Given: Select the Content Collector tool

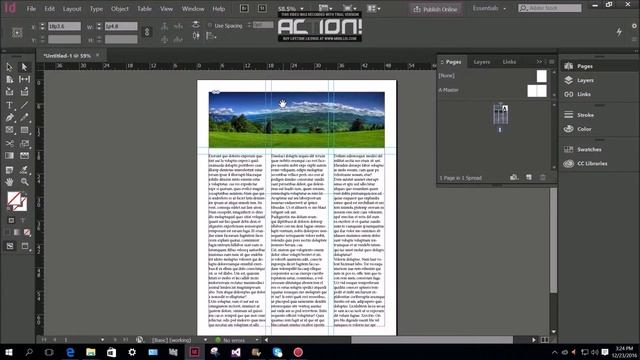Looking at the screenshot, I should 9,92.
